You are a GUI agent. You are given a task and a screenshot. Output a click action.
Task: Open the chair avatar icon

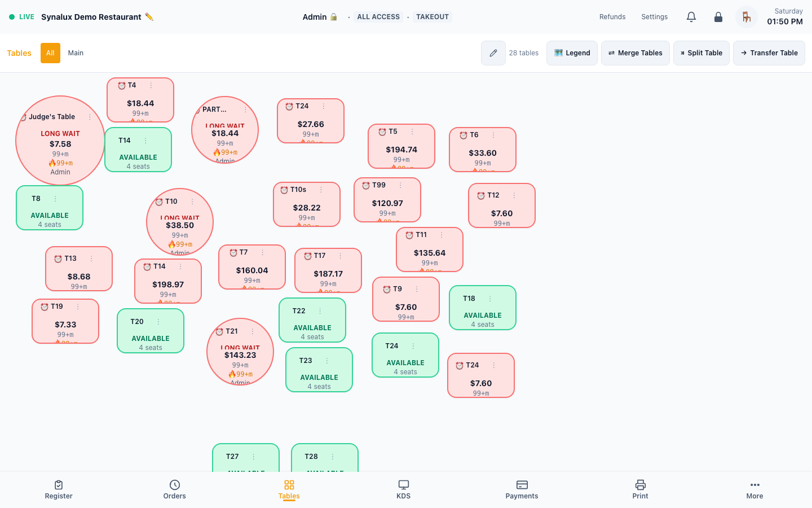(x=747, y=17)
